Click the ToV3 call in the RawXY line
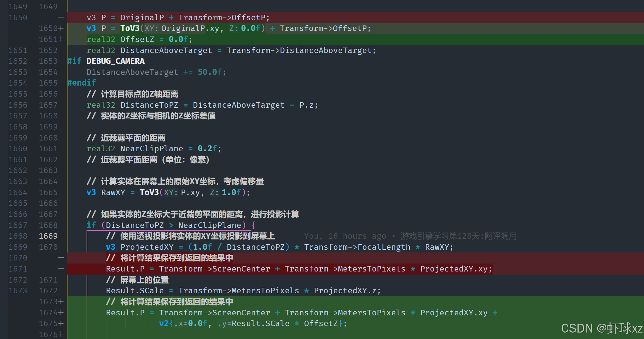Viewport: 644px width, 339px height. click(149, 192)
